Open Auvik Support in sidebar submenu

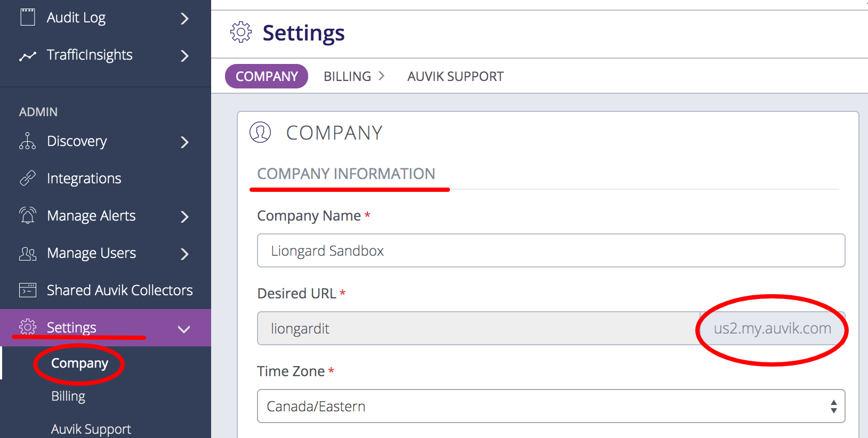[x=91, y=429]
